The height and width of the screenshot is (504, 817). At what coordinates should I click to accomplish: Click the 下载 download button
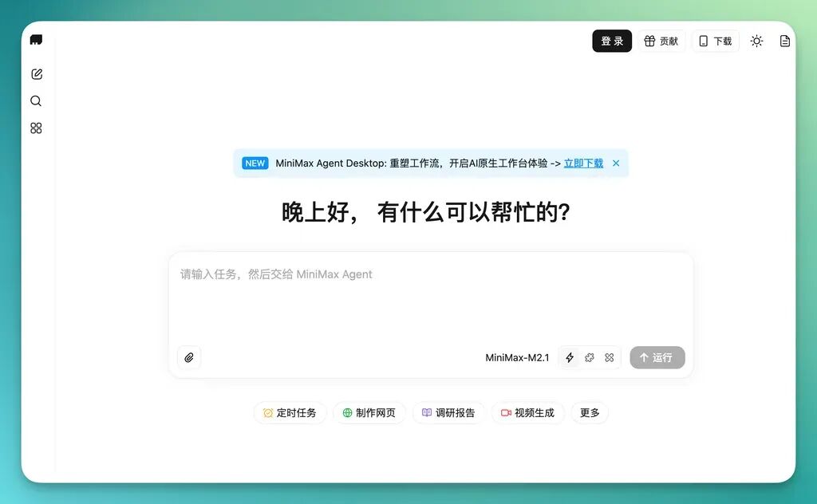click(x=716, y=41)
